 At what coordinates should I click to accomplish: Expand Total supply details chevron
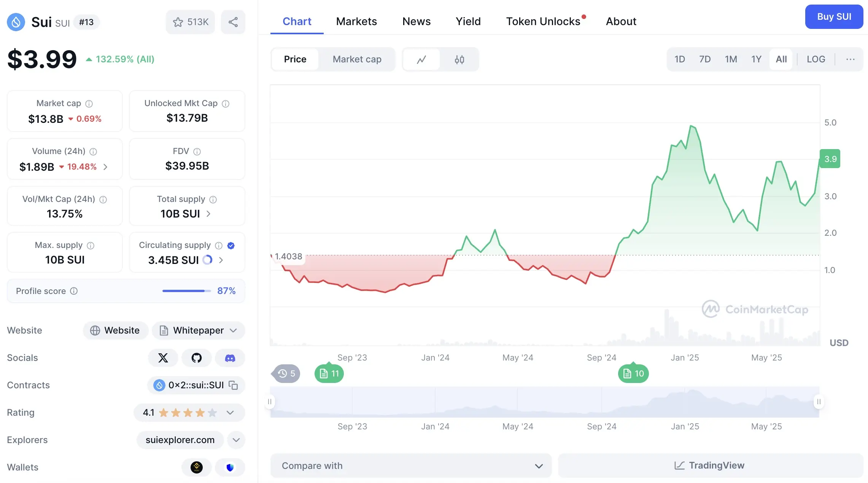click(208, 214)
